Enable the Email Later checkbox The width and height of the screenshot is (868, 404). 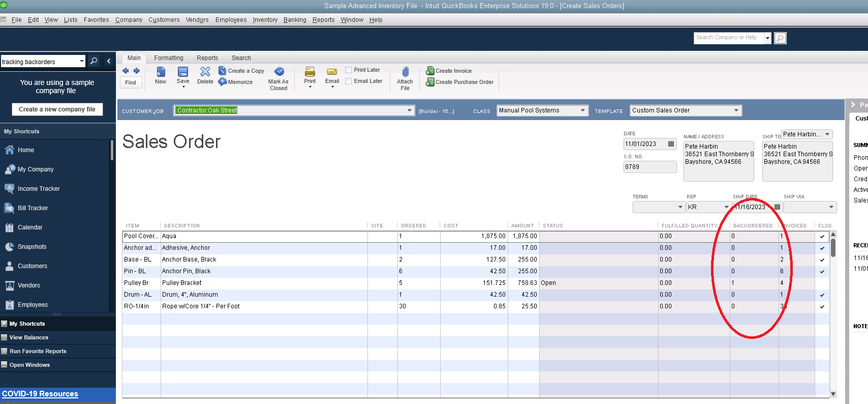click(x=349, y=81)
